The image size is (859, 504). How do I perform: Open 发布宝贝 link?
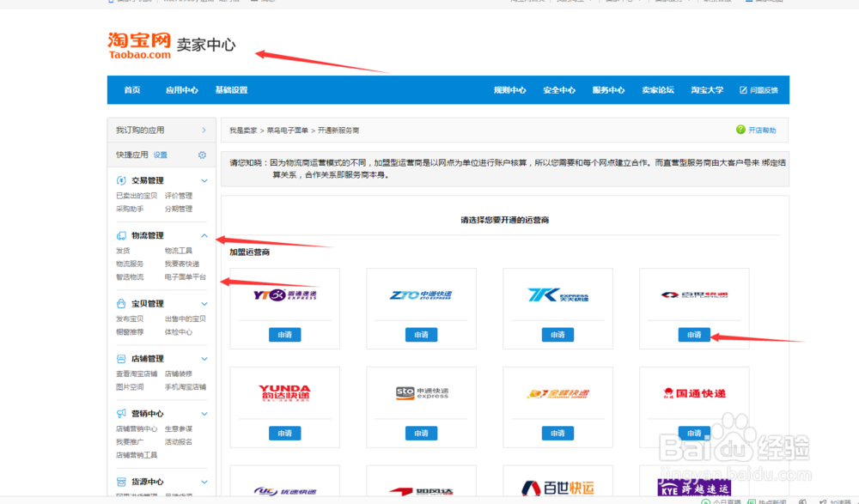[130, 319]
